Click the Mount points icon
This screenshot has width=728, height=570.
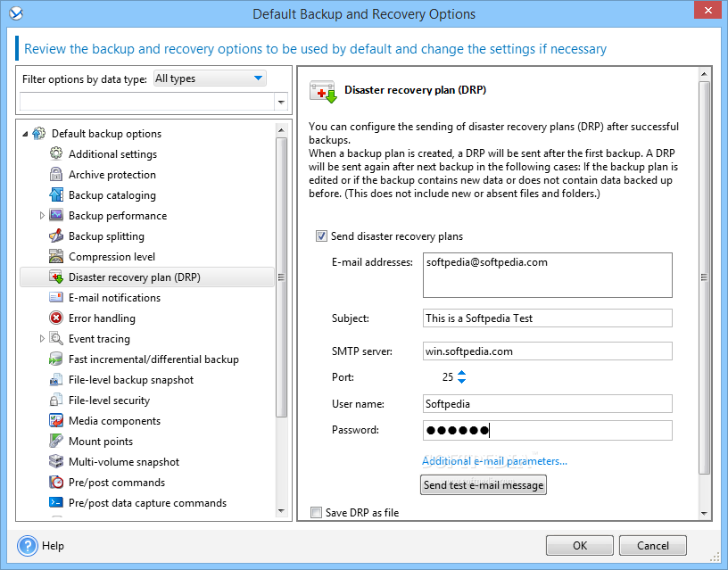[x=56, y=441]
